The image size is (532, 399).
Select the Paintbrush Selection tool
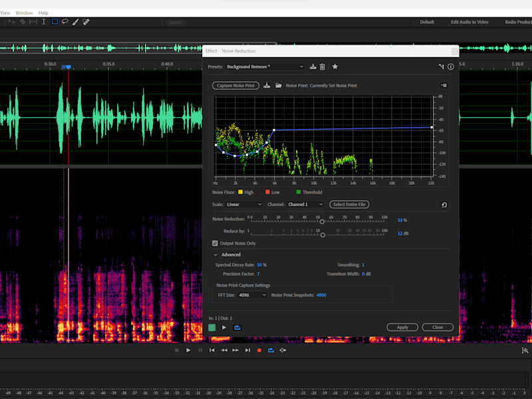75,22
